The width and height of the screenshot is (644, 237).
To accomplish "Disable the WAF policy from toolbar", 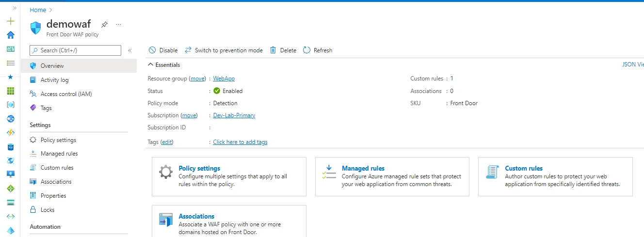I will click(x=163, y=50).
